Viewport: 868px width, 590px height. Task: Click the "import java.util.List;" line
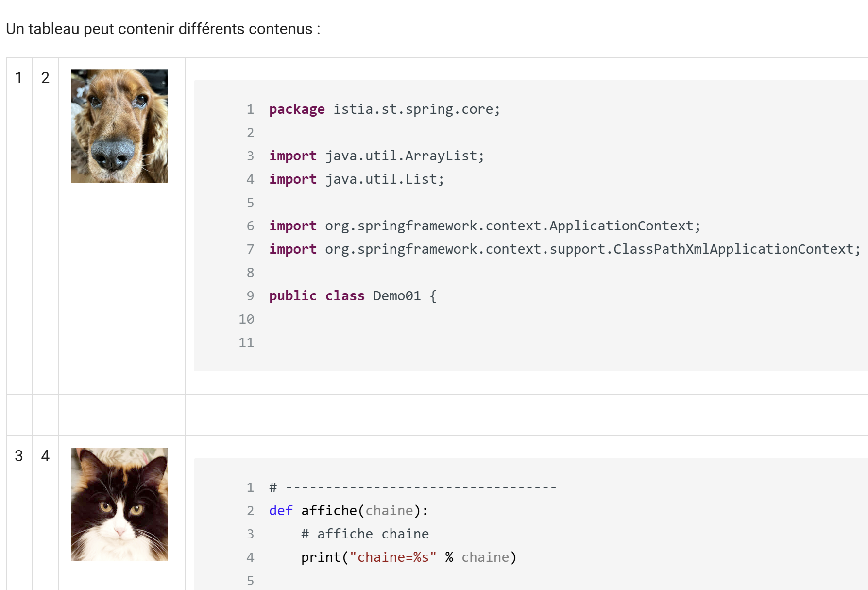pyautogui.click(x=357, y=179)
